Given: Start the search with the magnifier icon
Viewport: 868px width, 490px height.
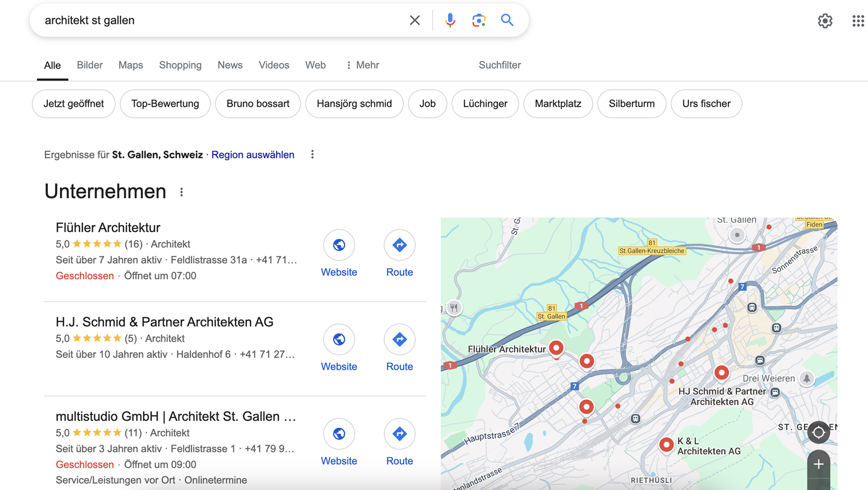Looking at the screenshot, I should [x=507, y=20].
